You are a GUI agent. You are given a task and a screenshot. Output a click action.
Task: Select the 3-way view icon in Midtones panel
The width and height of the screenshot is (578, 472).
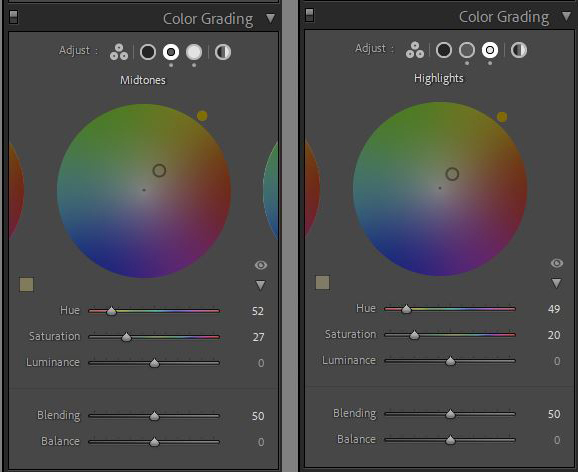coord(119,52)
